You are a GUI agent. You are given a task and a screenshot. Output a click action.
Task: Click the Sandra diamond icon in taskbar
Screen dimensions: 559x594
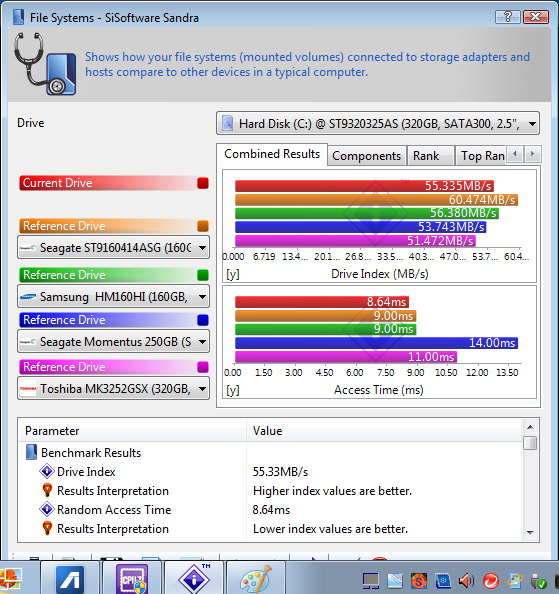click(x=194, y=579)
